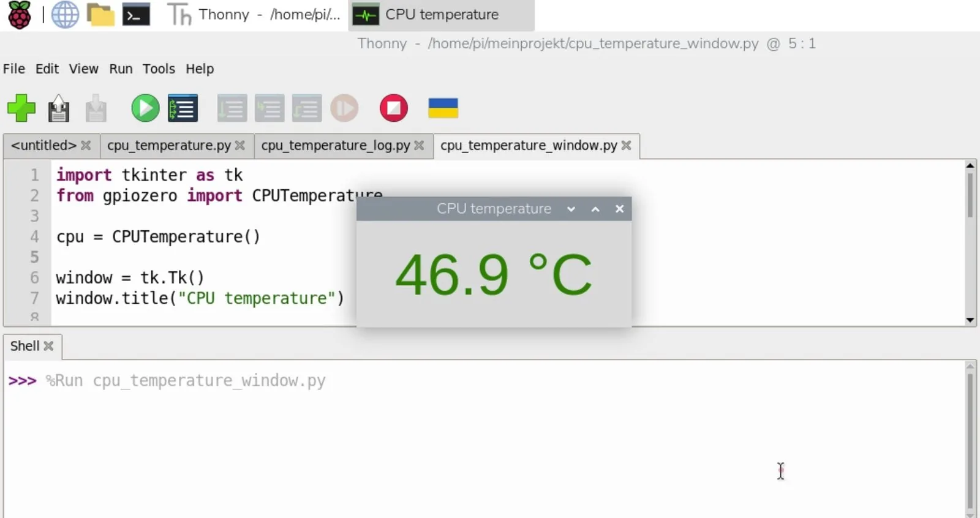Switch to the untitled editor tab

(43, 146)
